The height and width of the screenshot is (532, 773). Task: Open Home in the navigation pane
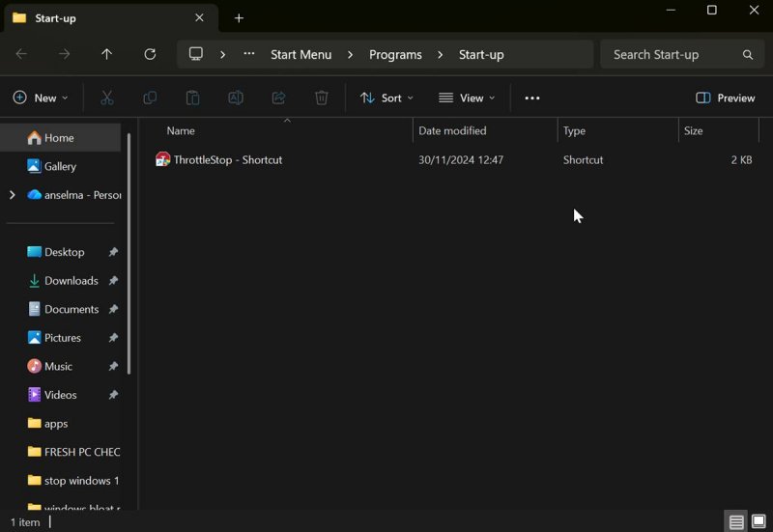tap(60, 138)
